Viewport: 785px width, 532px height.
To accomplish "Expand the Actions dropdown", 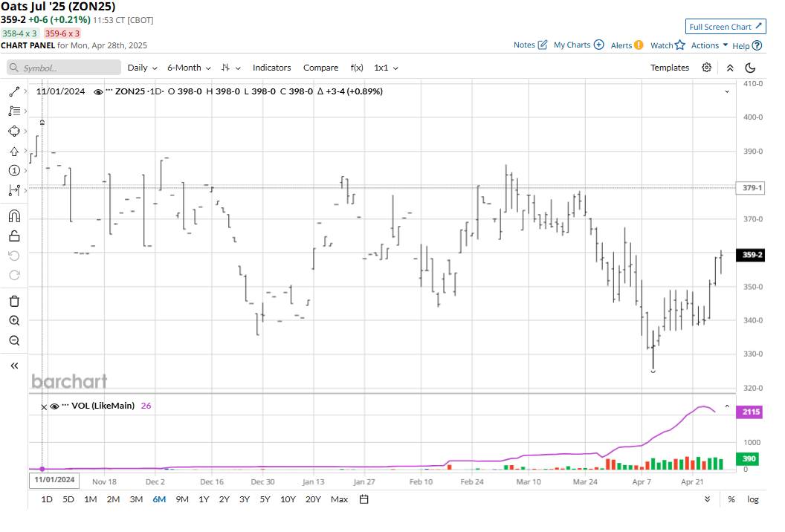I will pos(709,45).
